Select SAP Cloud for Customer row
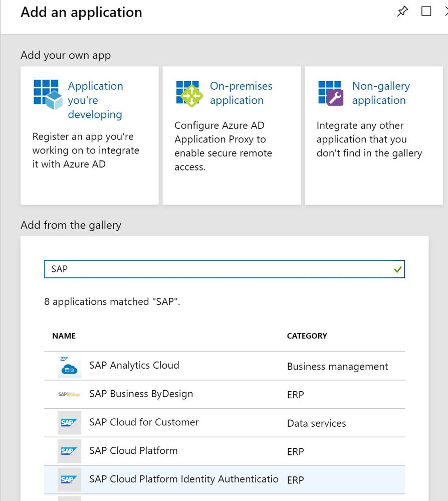 pyautogui.click(x=144, y=422)
